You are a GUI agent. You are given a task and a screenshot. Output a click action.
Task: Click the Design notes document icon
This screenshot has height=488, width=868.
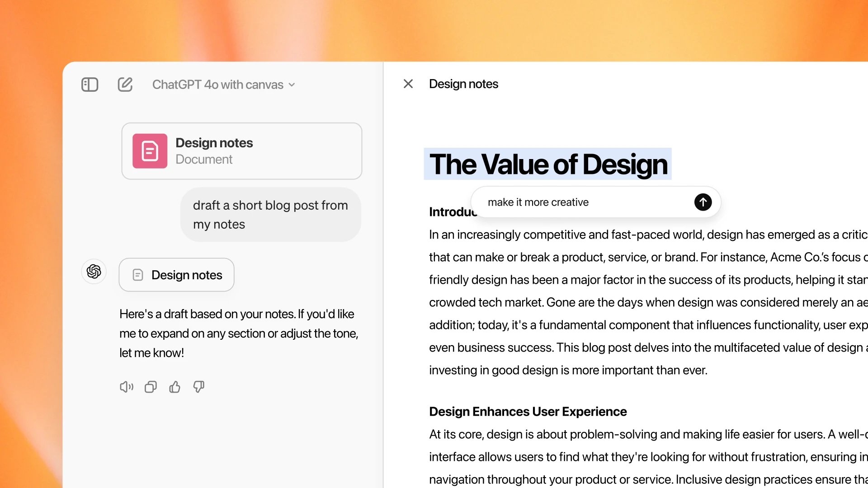[x=150, y=151]
